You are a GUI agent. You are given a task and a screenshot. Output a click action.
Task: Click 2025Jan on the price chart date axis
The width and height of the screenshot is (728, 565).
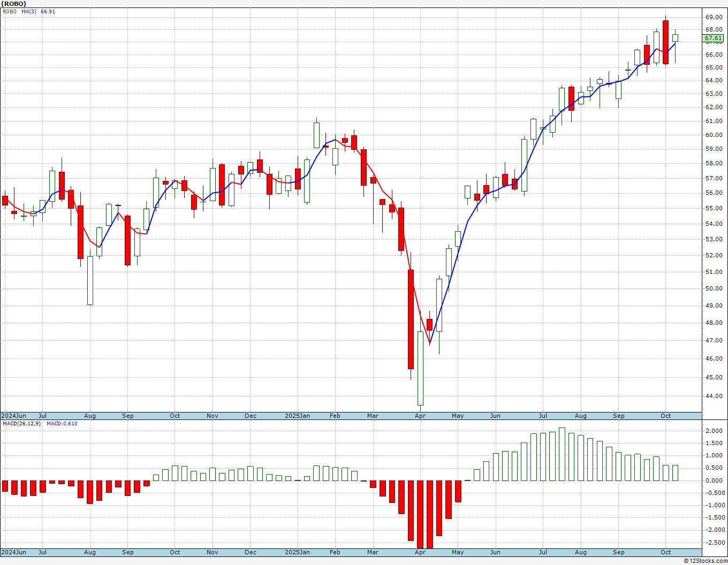point(298,416)
